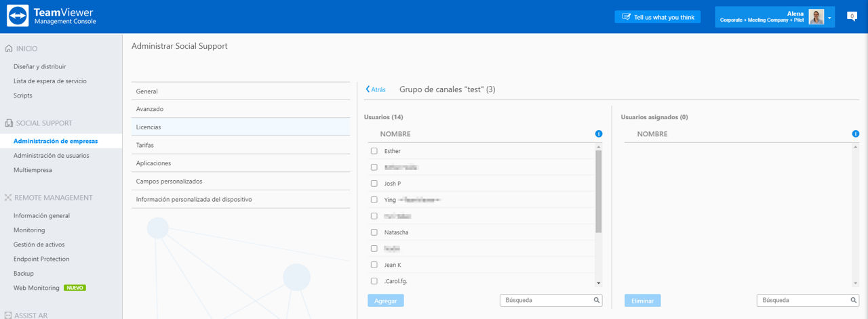Tick the Natascha user checkbox
Image resolution: width=868 pixels, height=319 pixels.
pos(374,232)
